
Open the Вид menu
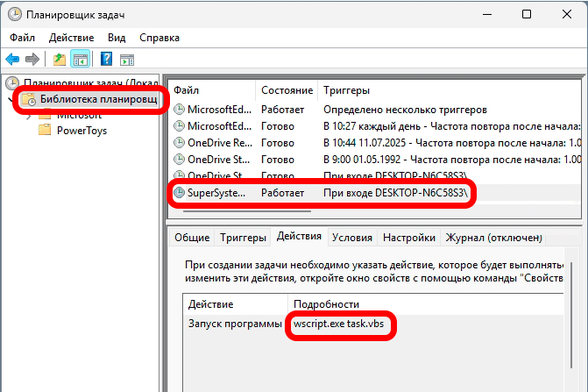(x=117, y=38)
